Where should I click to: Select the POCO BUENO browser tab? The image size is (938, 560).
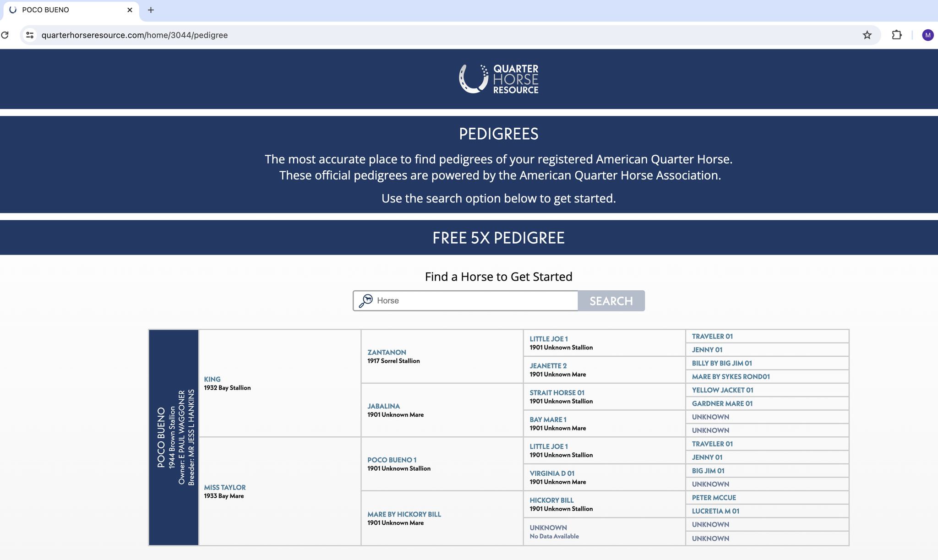tap(70, 10)
